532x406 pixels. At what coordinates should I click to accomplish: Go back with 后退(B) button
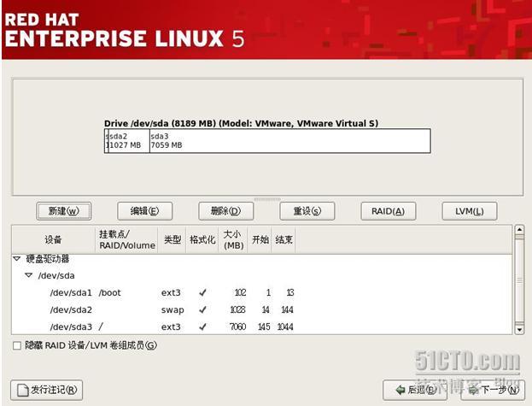tap(415, 390)
